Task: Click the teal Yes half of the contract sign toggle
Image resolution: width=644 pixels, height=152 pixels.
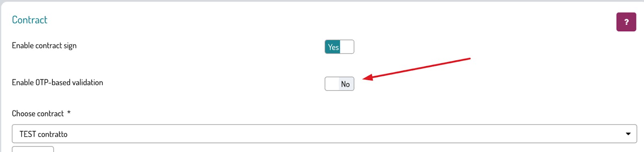Action: coord(332,47)
